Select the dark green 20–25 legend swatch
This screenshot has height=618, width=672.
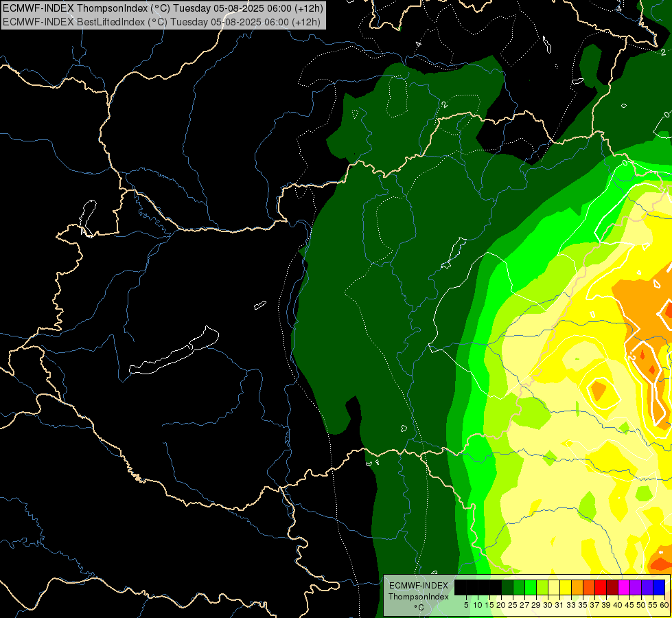pos(507,587)
